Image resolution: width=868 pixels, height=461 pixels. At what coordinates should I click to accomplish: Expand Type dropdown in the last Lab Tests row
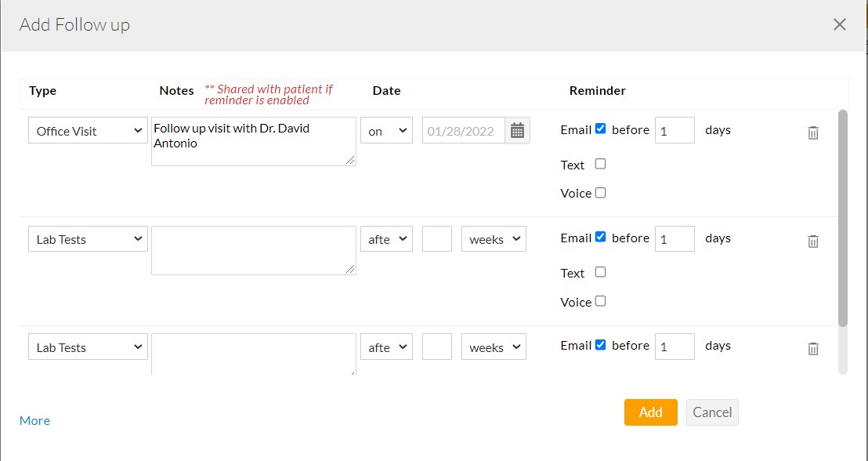click(x=88, y=347)
